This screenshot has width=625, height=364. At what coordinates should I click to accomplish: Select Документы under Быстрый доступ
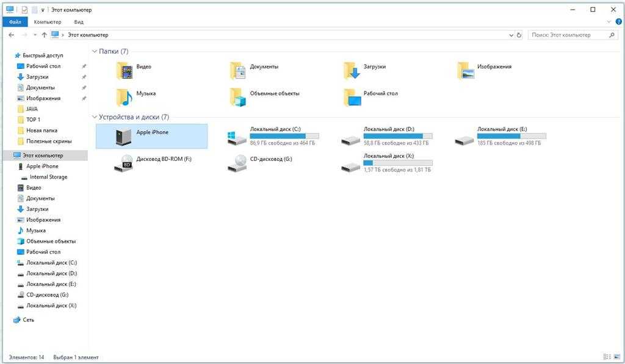click(x=40, y=88)
